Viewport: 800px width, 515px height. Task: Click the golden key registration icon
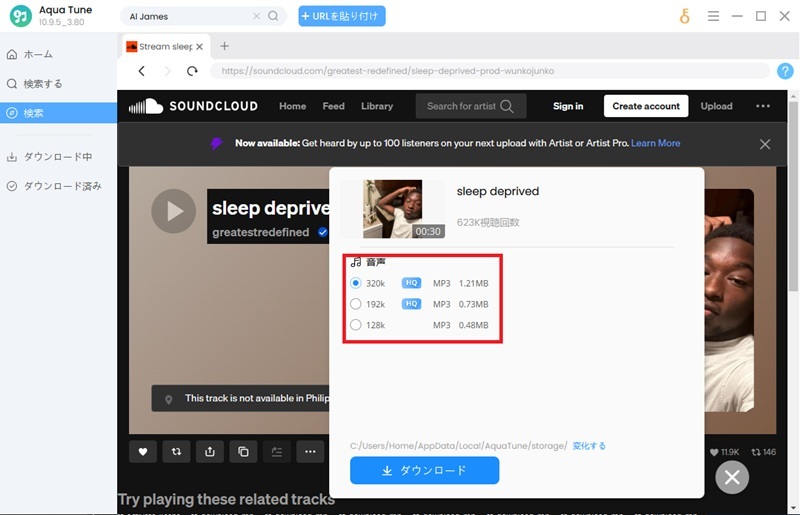684,16
